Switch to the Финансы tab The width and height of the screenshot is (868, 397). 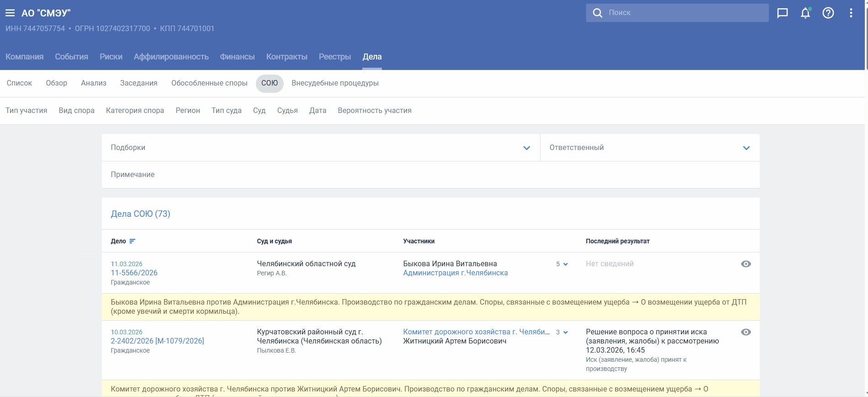pyautogui.click(x=237, y=57)
